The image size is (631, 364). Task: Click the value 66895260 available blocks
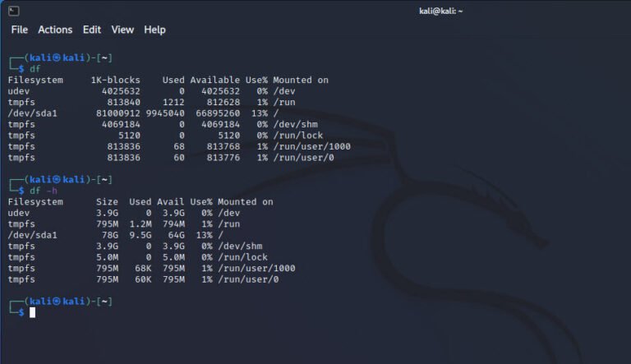[218, 113]
